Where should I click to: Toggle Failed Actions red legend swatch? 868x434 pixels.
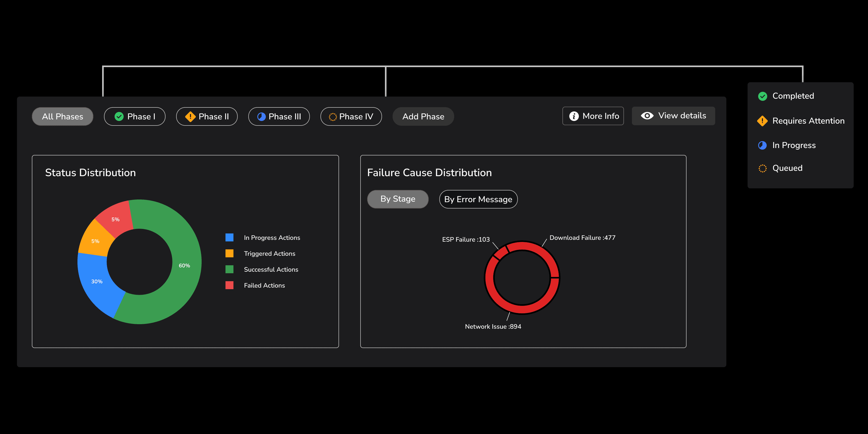coord(229,285)
